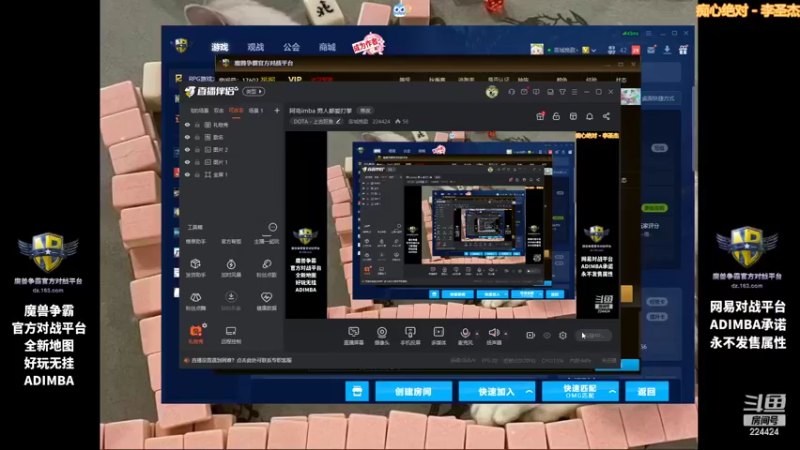Expand speaker options arrow
The width and height of the screenshot is (800, 450).
pyautogui.click(x=506, y=334)
